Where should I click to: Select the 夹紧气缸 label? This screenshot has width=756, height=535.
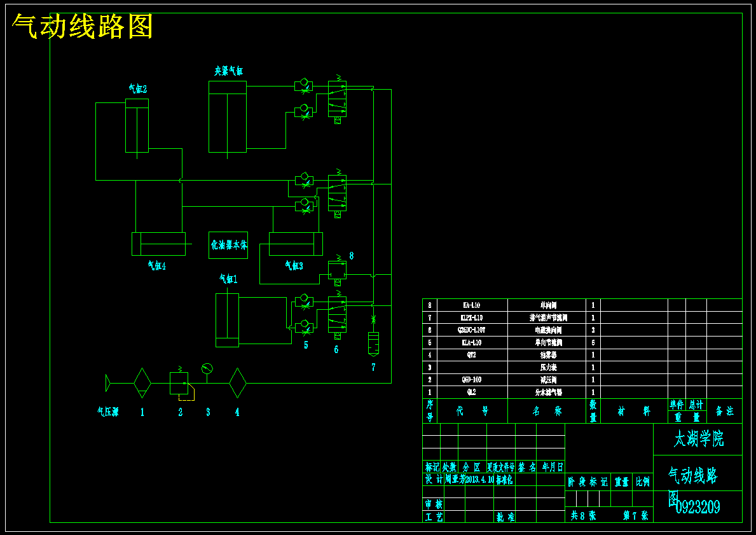click(x=228, y=71)
